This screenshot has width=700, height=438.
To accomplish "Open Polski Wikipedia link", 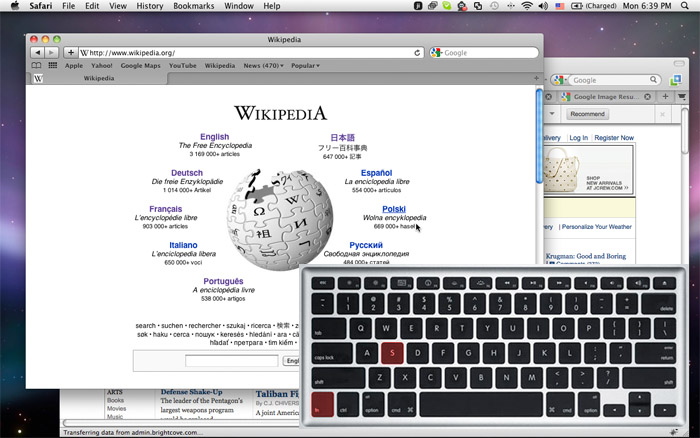I will [x=394, y=209].
